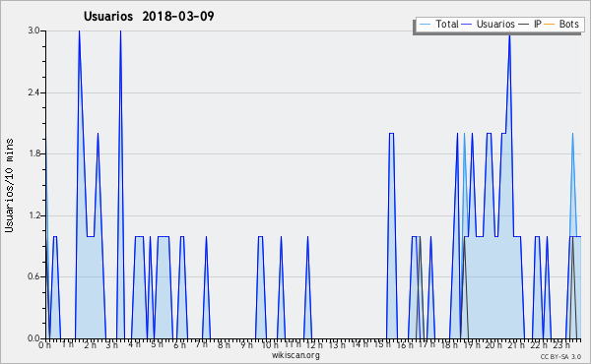Click the '12 h' x-axis label
Screen dimensions: 591x364
coord(314,344)
